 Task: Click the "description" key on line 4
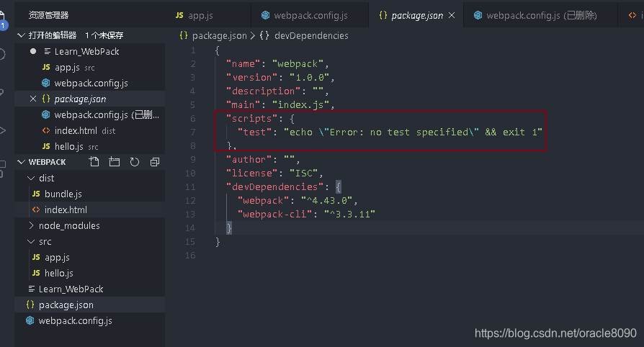coord(263,91)
